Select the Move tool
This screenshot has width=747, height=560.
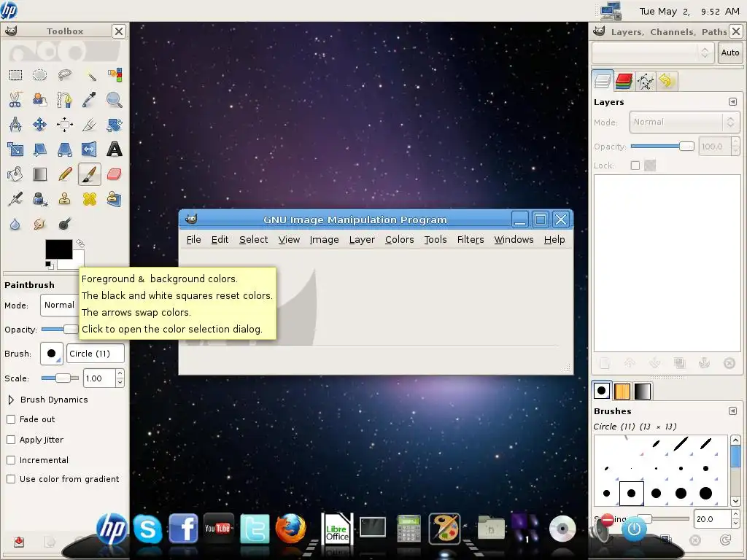[x=39, y=125]
